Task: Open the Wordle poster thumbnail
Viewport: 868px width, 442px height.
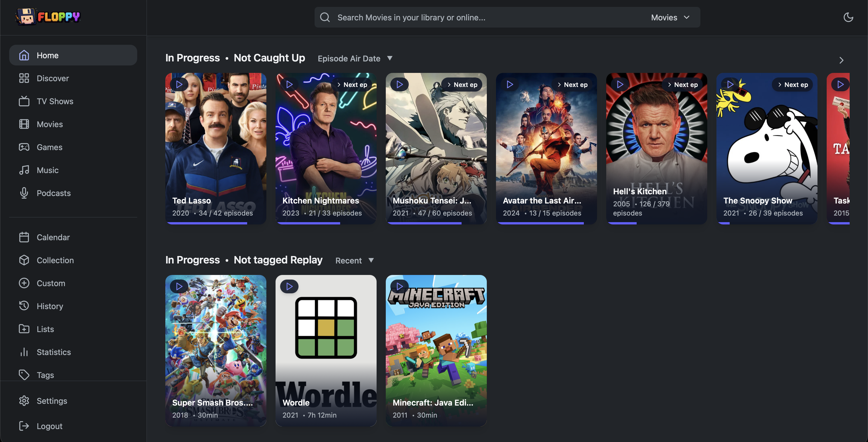Action: pyautogui.click(x=326, y=350)
